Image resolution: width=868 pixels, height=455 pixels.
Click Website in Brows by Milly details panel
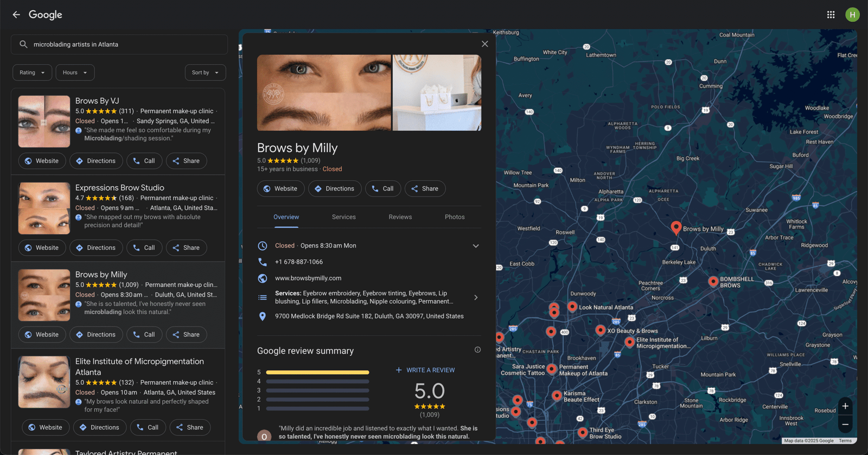click(x=280, y=188)
